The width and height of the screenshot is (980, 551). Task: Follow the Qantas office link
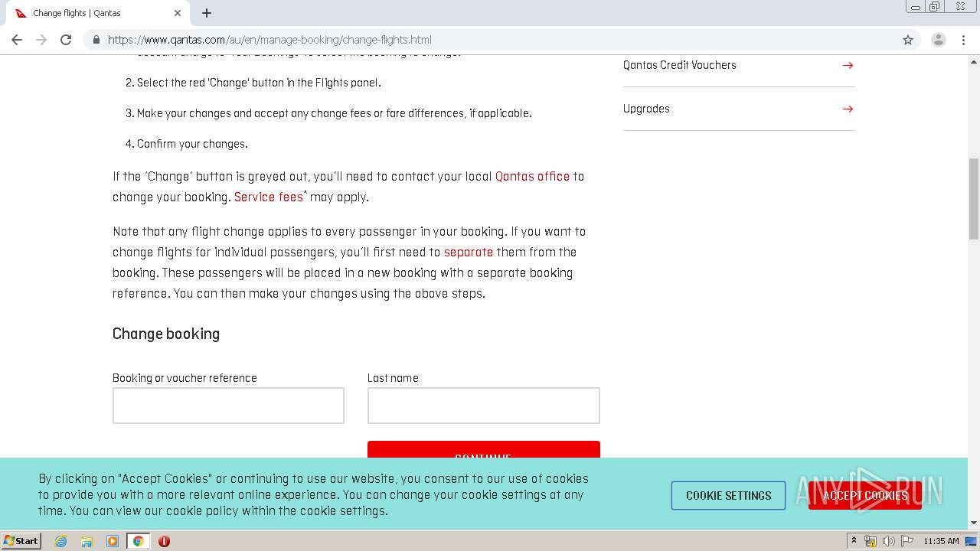[x=532, y=177]
